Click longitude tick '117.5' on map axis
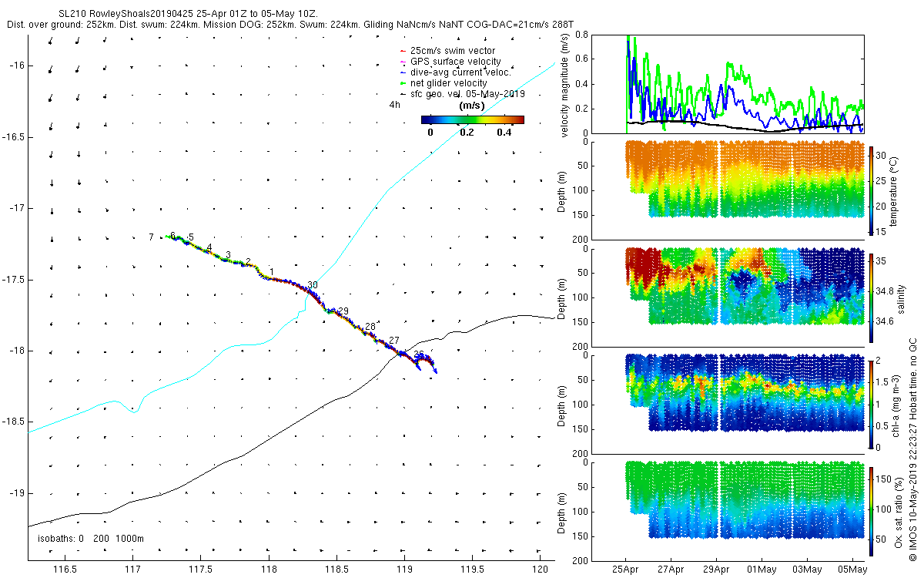Viewport: 924px width, 578px height. [x=200, y=569]
